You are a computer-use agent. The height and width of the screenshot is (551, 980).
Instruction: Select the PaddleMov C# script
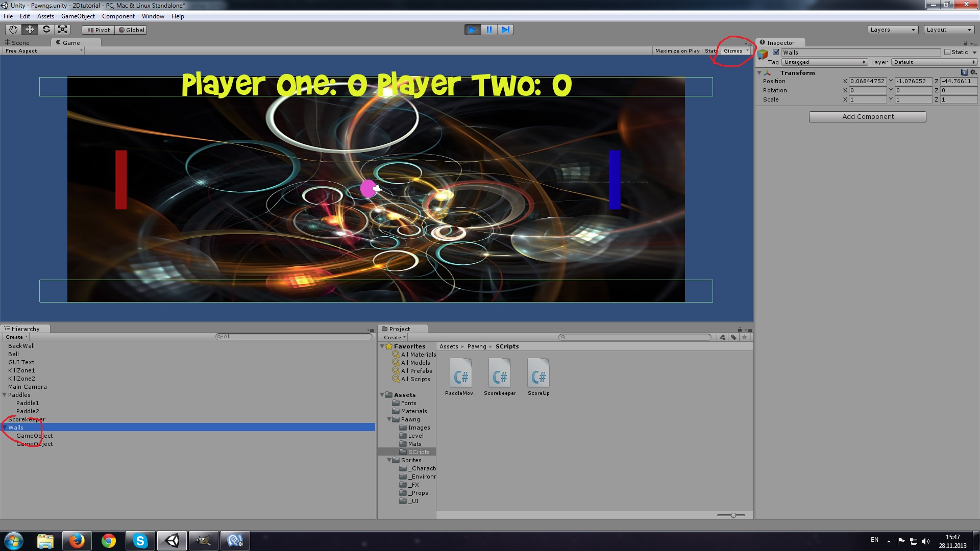pos(460,377)
